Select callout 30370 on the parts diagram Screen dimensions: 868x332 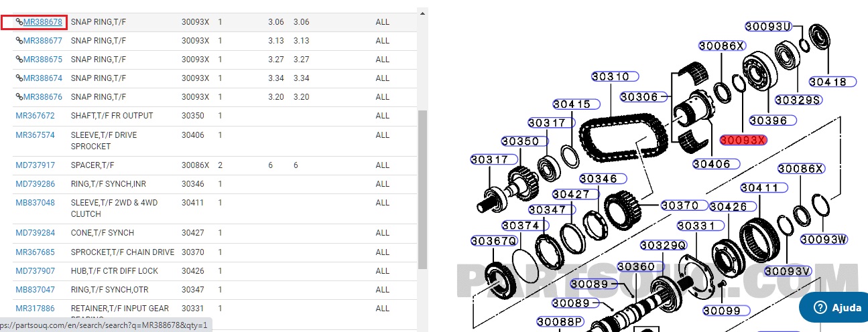(680, 205)
